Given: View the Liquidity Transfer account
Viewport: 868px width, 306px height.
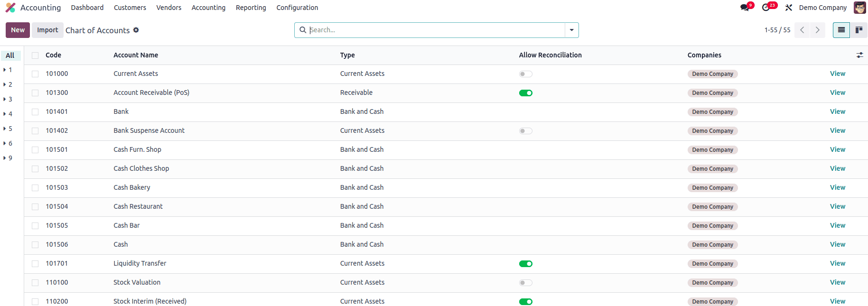Looking at the screenshot, I should 838,263.
